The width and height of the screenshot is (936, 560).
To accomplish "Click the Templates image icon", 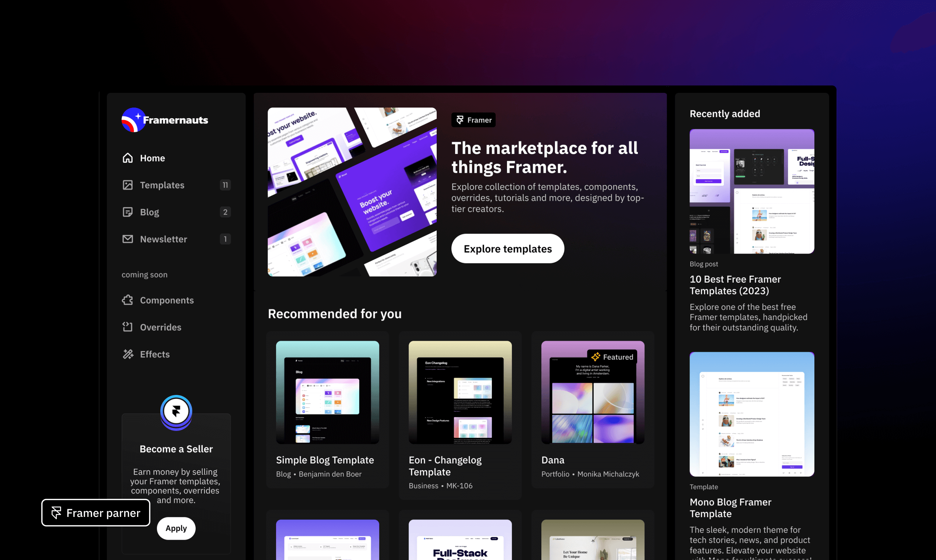I will (128, 185).
